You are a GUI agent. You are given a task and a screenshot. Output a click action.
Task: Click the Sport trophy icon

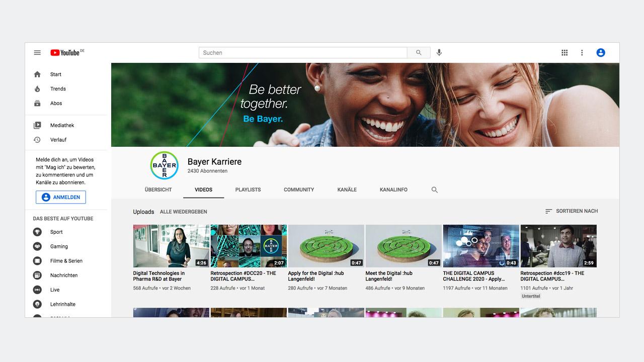click(x=37, y=232)
